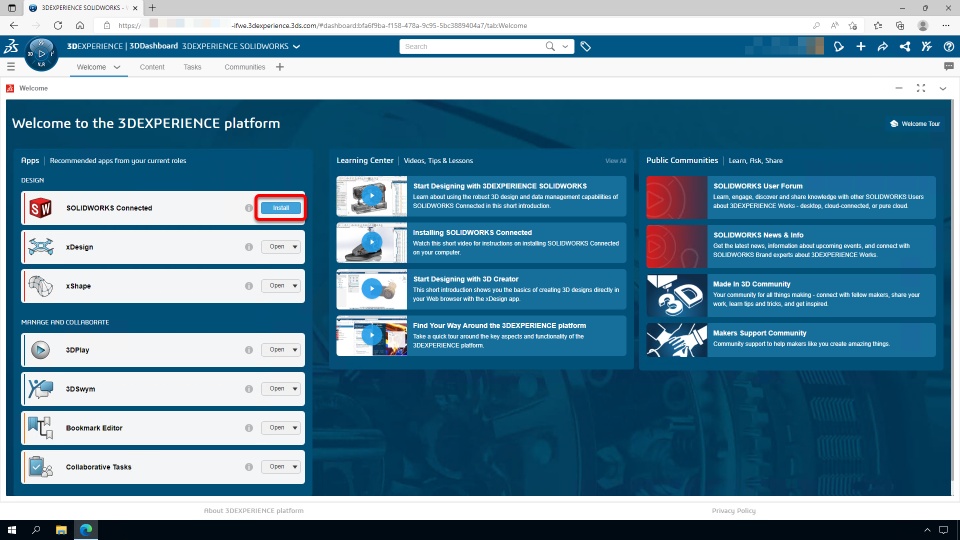Collapse the Welcome widget menu chevron
This screenshot has height=540, width=960.
pyautogui.click(x=943, y=89)
